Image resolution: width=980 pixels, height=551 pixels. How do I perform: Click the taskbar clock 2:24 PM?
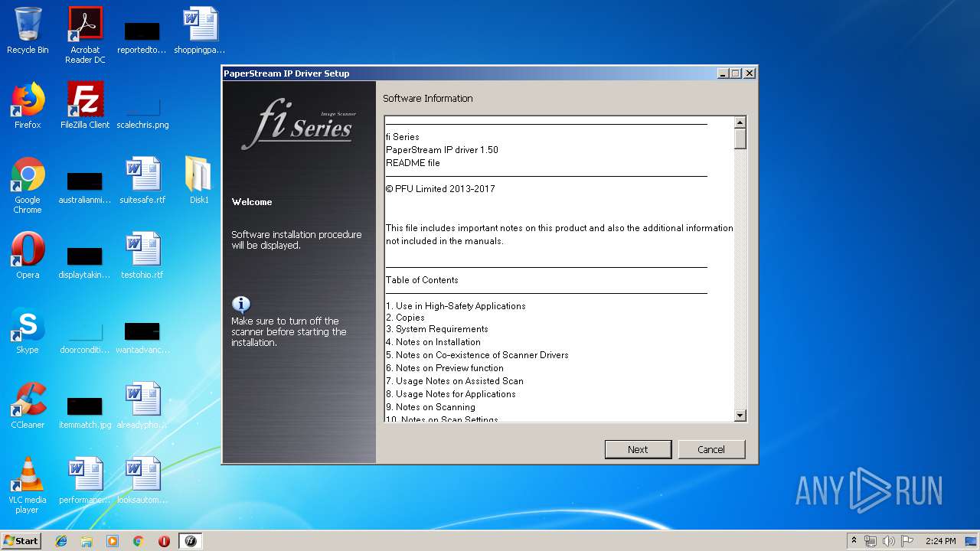[940, 541]
